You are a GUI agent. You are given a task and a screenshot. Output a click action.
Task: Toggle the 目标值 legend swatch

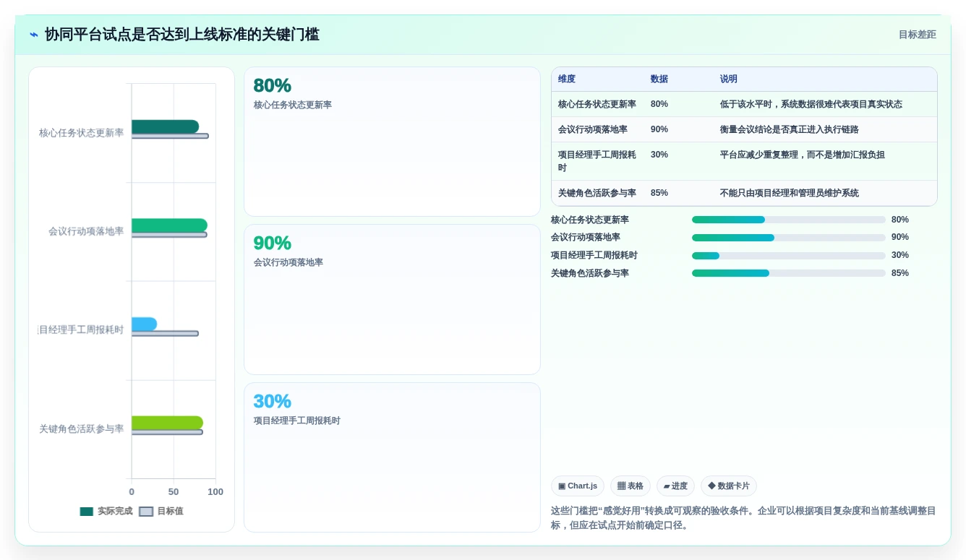(x=146, y=512)
